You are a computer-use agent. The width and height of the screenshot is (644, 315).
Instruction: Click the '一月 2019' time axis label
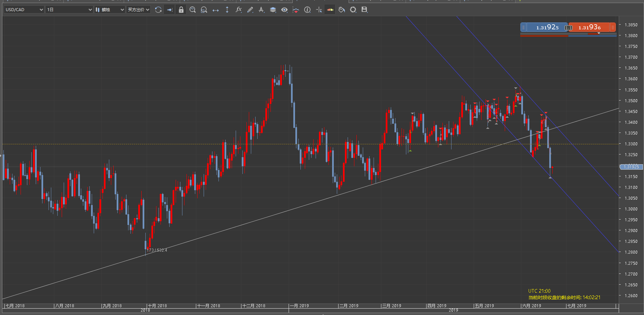click(299, 306)
